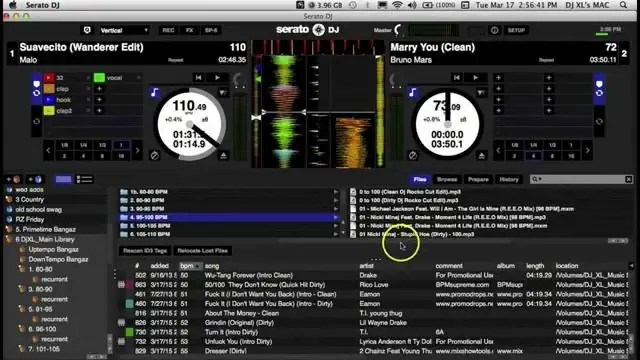Click library search field
Viewport: 640px width, 360px height.
coord(578,179)
